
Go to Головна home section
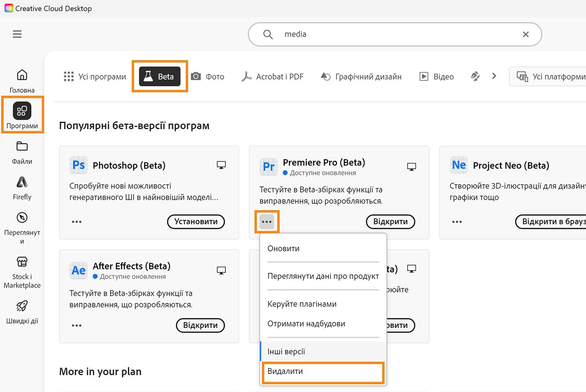[x=22, y=81]
